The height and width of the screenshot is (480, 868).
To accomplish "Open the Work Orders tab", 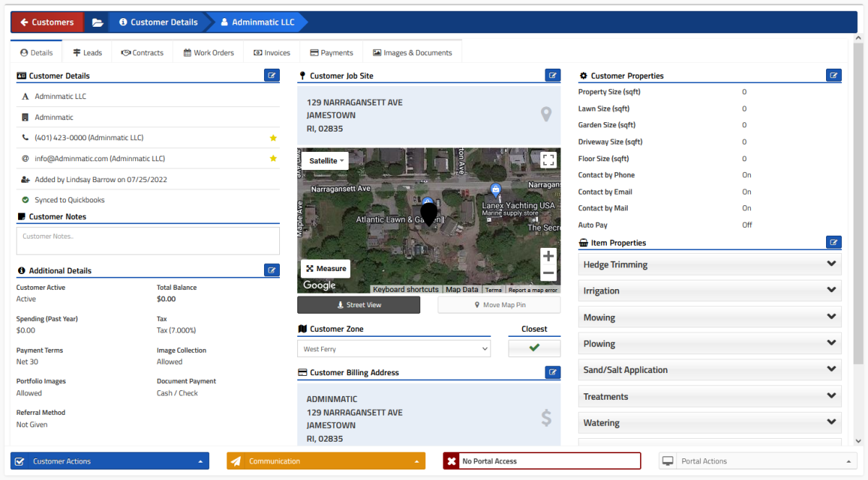I will point(208,51).
